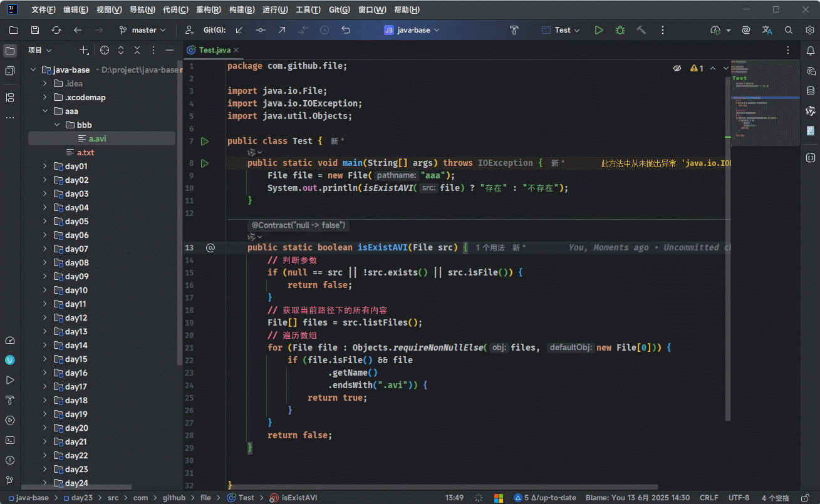The image size is (820, 504).
Task: Build project using the hammer icon
Action: click(x=641, y=30)
